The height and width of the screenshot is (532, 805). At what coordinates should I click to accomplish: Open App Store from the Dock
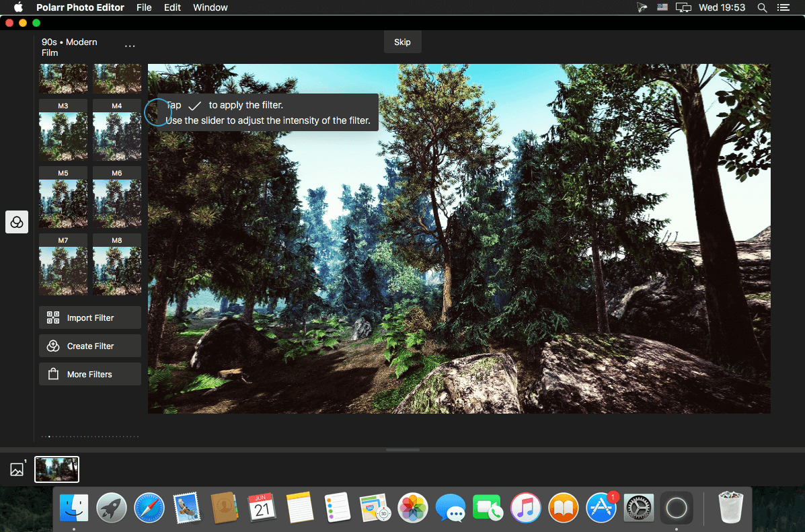[601, 508]
